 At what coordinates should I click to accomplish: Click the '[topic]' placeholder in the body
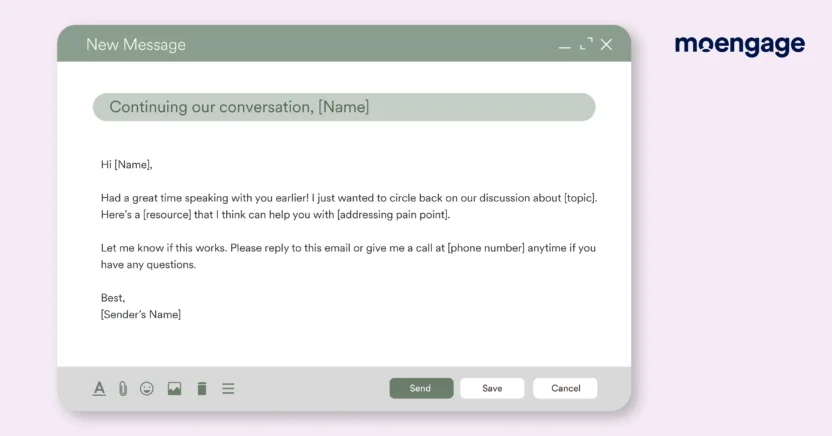580,198
